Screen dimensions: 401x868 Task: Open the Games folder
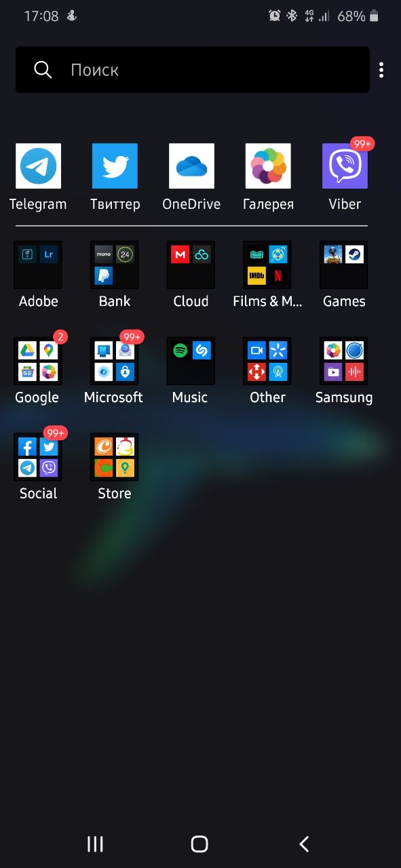[x=344, y=265]
